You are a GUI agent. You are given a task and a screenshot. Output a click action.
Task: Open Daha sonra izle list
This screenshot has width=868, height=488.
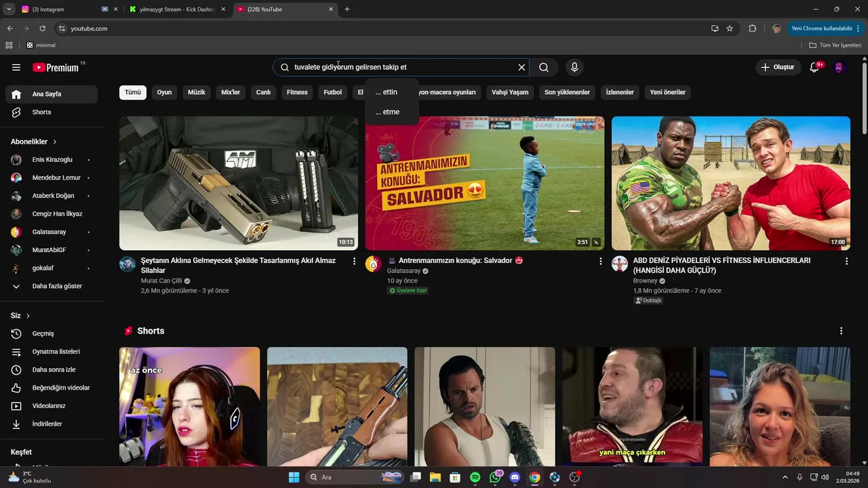(x=52, y=369)
